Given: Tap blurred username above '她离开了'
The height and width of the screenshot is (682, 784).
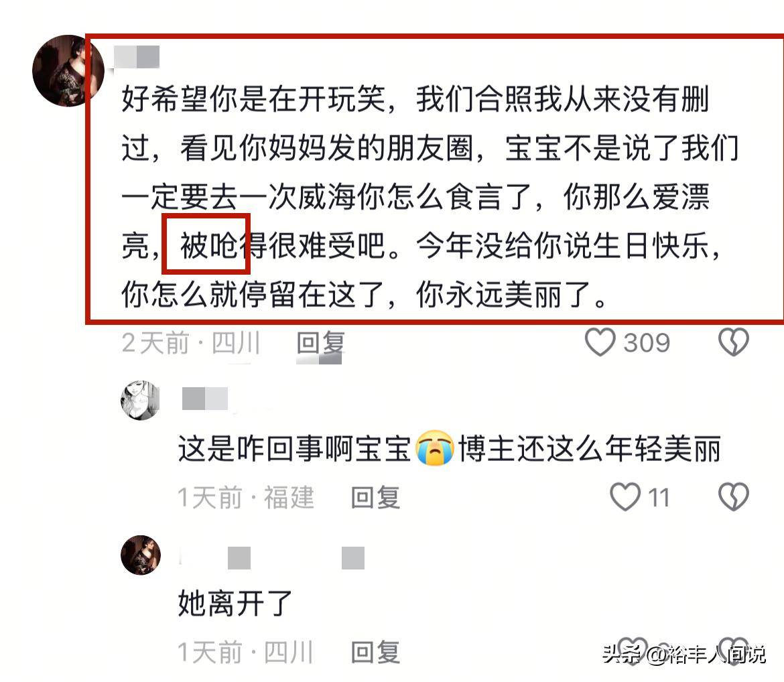Looking at the screenshot, I should pos(271,558).
